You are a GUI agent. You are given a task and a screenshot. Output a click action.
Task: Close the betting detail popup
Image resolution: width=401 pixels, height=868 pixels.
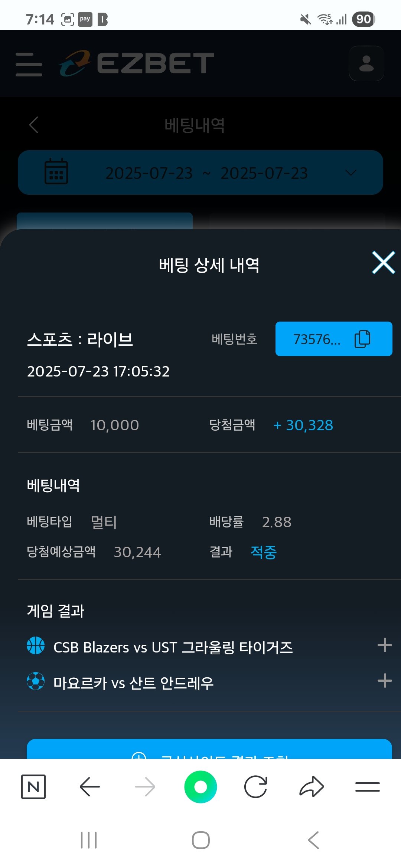click(383, 263)
